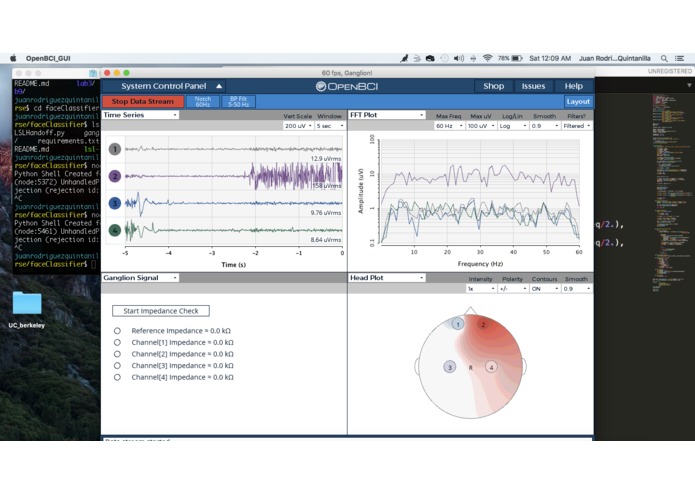Select Channel[4] Impedance radio button
Screen dimensions: 695x494
(x=117, y=377)
